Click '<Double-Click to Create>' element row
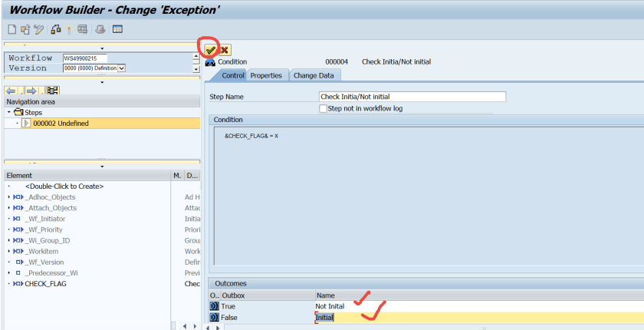644x330 pixels. click(x=64, y=186)
